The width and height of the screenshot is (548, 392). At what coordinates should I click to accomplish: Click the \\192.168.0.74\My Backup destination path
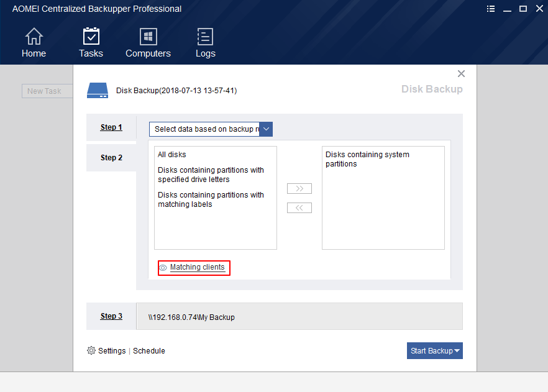point(191,317)
